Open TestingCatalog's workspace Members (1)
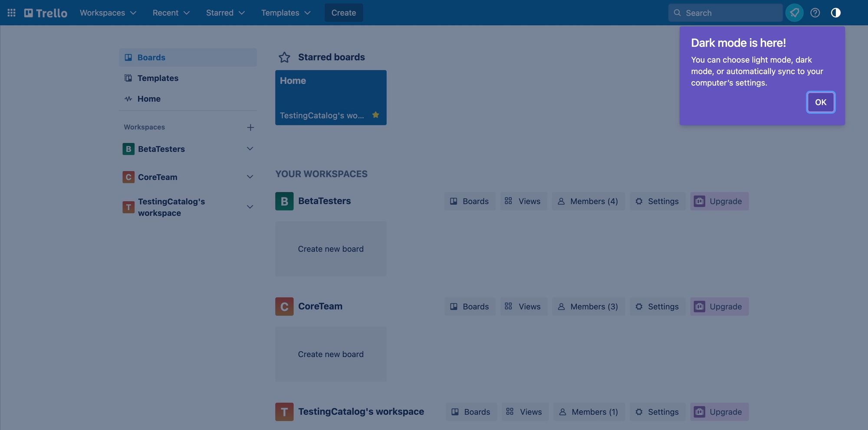 [589, 412]
